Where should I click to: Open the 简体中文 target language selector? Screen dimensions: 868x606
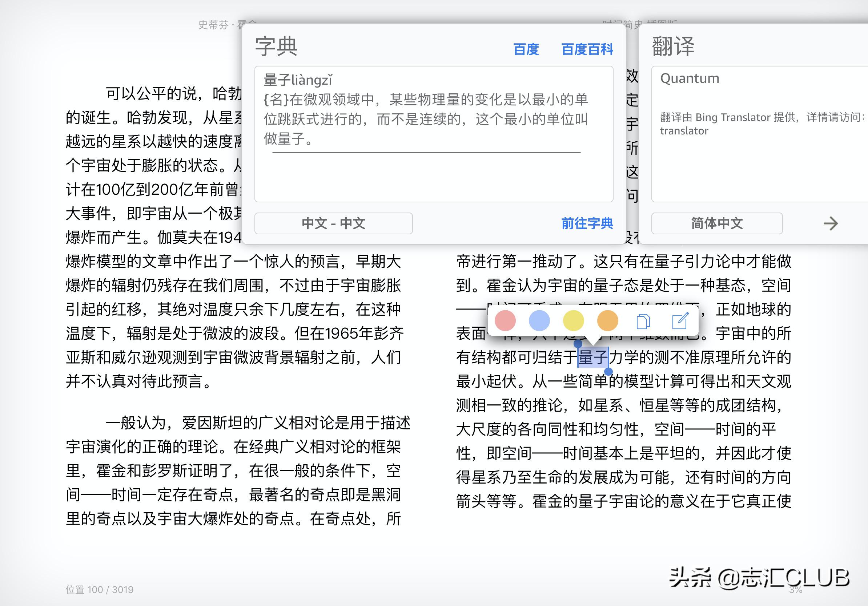tap(716, 223)
